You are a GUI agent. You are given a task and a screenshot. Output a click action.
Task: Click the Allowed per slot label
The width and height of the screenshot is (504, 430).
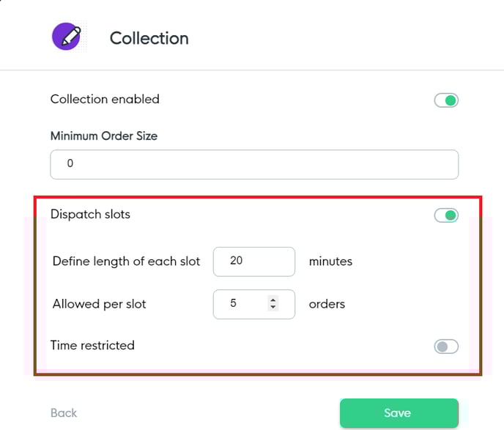click(x=100, y=303)
